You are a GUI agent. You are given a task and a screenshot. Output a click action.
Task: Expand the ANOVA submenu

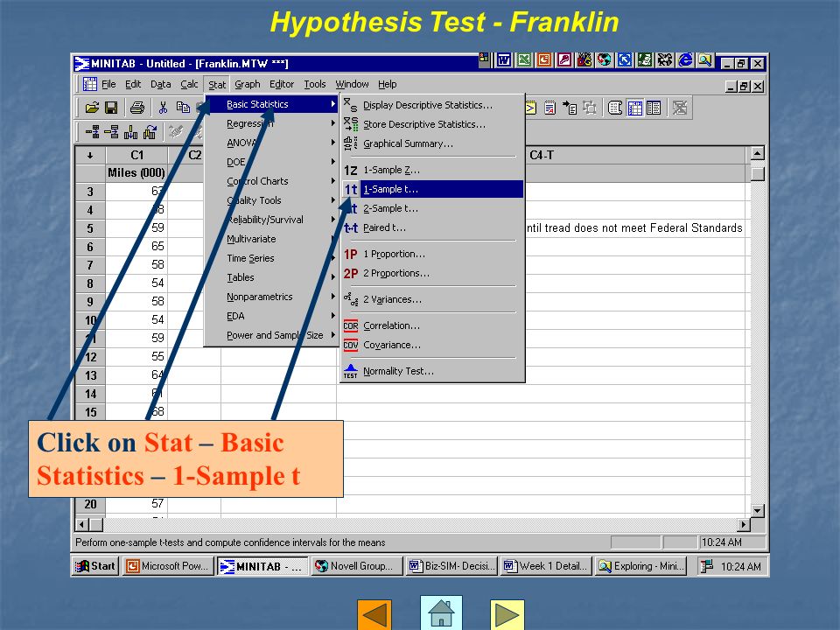(x=271, y=143)
